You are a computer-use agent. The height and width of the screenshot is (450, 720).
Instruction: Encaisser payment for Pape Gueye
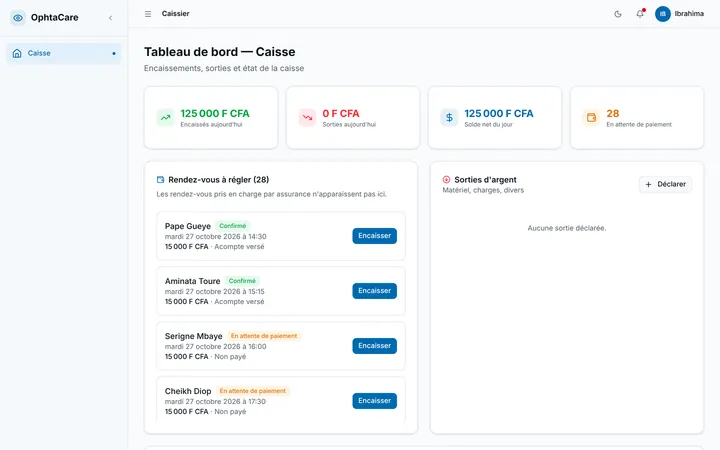pos(374,236)
